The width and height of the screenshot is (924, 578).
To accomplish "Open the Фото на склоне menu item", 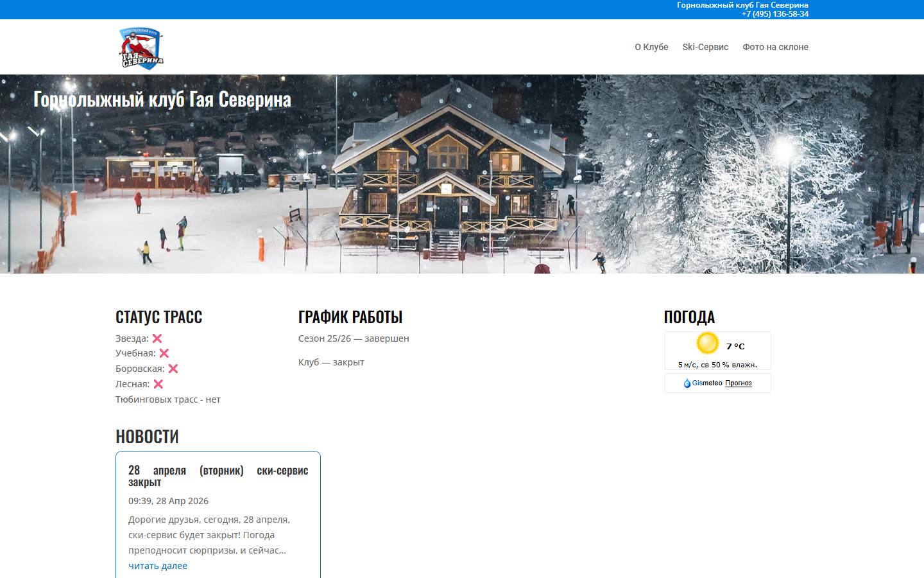I will 775,47.
